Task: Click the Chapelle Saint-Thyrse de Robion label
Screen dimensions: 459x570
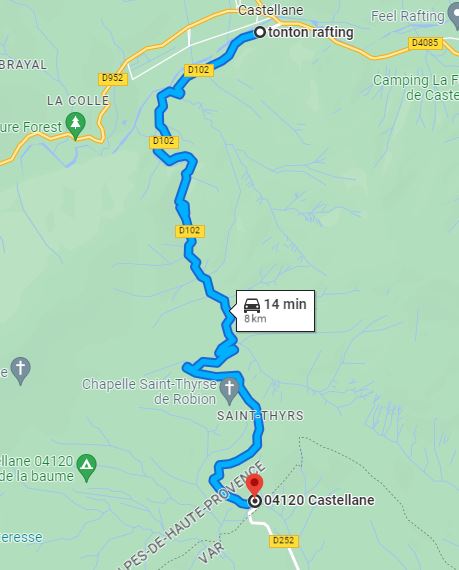Action: (149, 392)
